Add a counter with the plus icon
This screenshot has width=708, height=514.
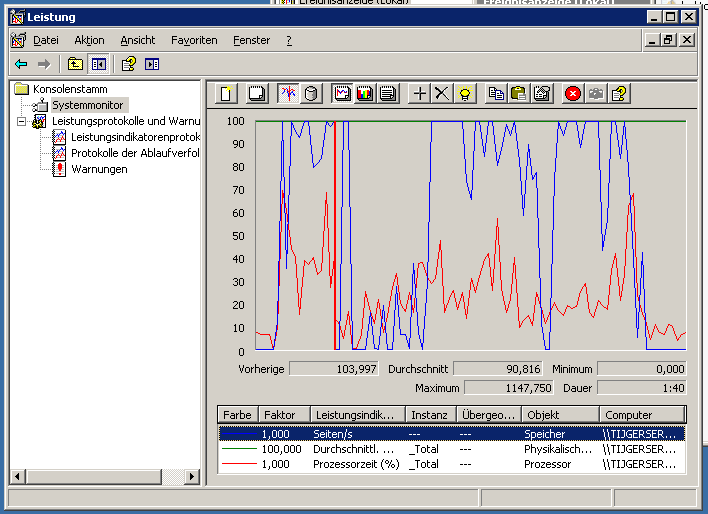tap(419, 94)
